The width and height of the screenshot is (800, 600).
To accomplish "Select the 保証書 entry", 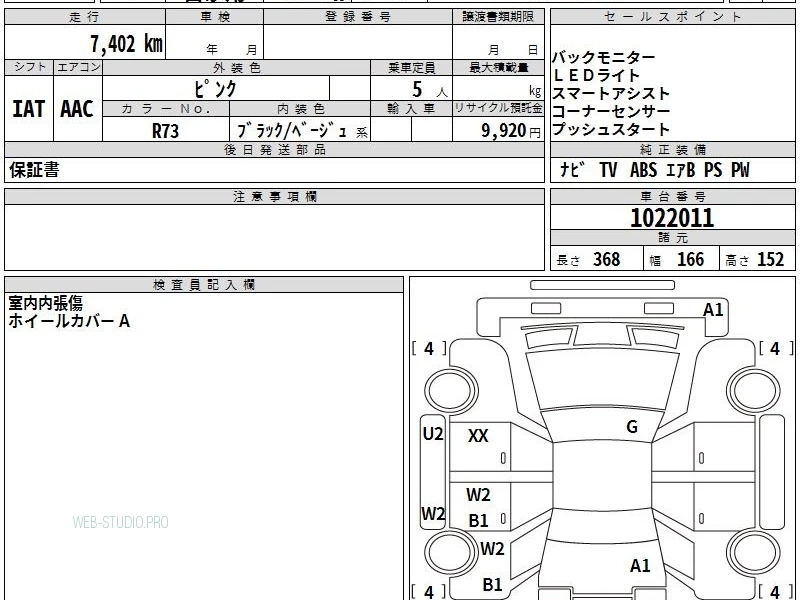I will 34,169.
